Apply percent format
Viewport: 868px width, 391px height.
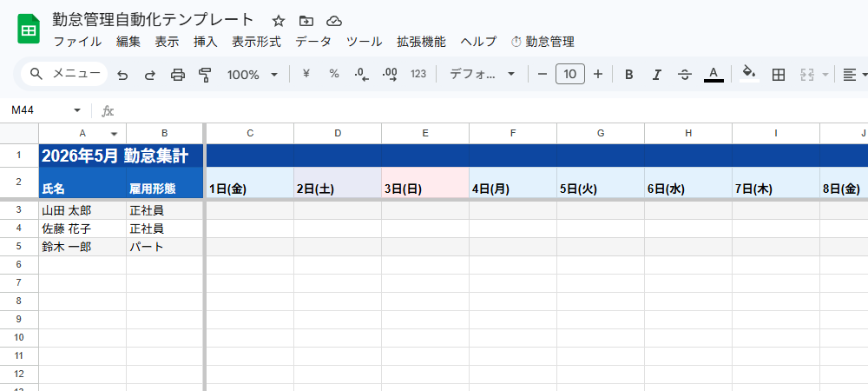tap(334, 74)
